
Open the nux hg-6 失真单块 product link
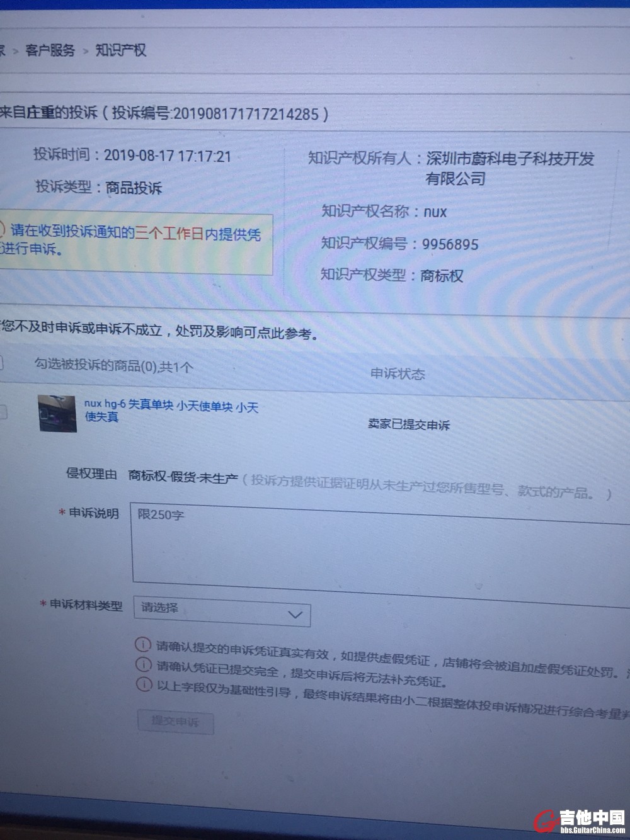(171, 410)
